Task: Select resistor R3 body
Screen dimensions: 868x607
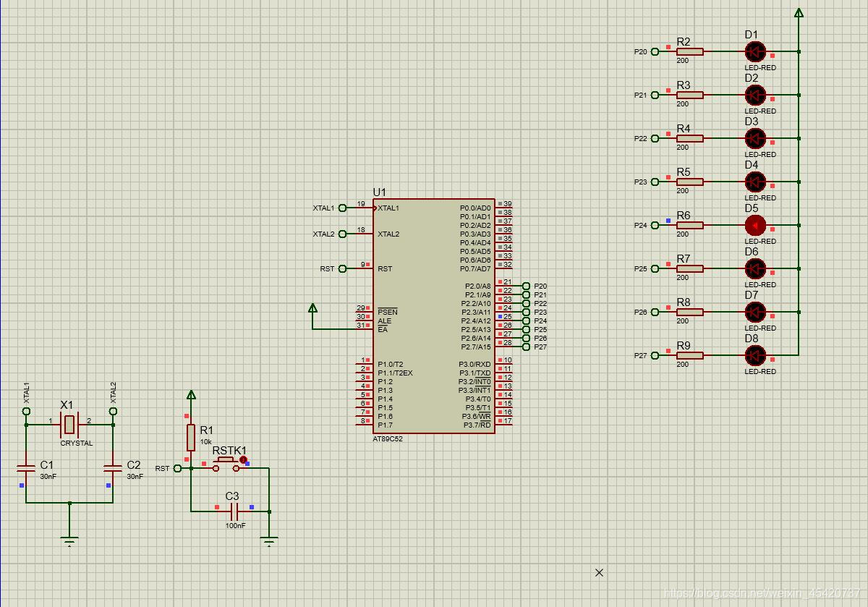Action: point(689,95)
